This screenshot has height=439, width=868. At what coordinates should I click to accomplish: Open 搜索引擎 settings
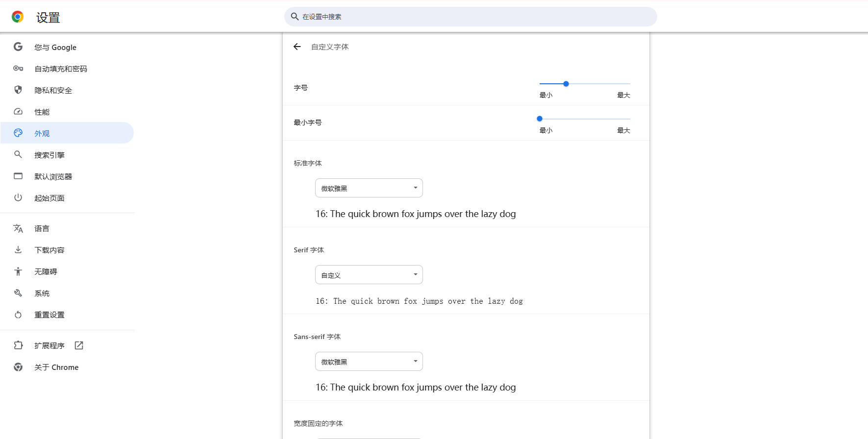point(67,155)
